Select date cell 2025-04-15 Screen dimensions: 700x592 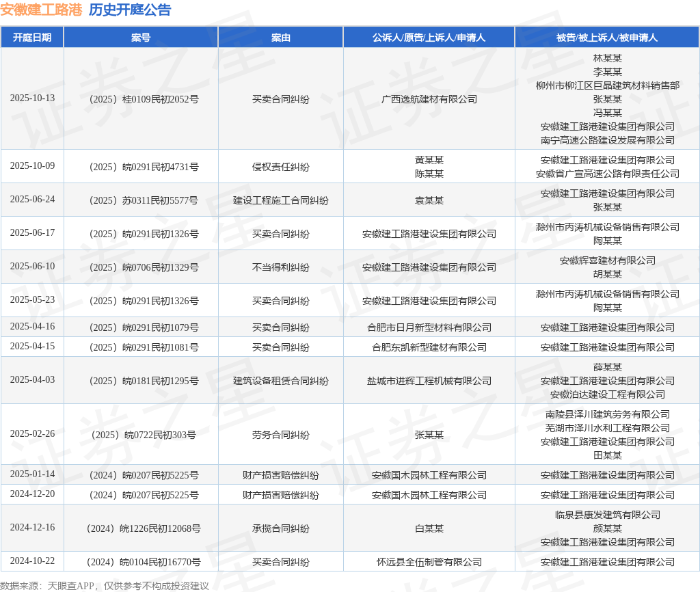33,346
